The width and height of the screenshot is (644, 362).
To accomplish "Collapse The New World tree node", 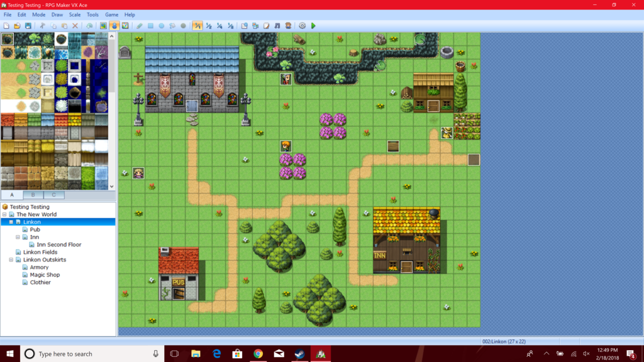I will (5, 214).
